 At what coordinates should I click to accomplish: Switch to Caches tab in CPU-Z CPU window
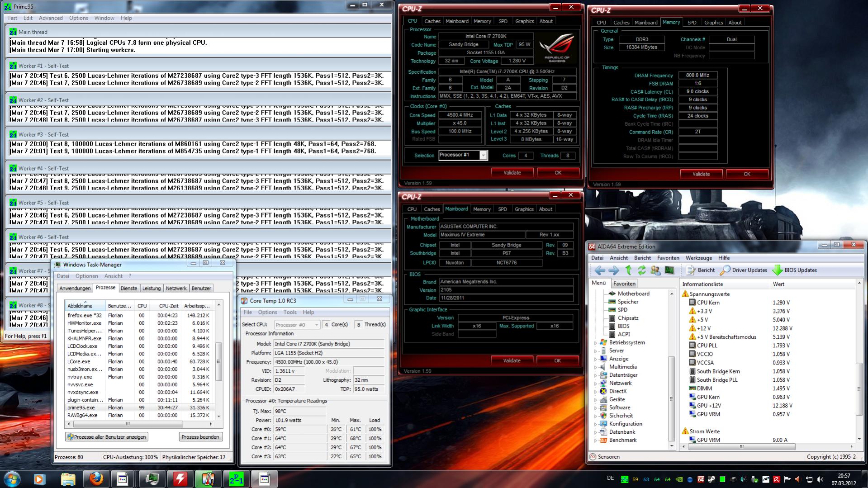point(432,21)
